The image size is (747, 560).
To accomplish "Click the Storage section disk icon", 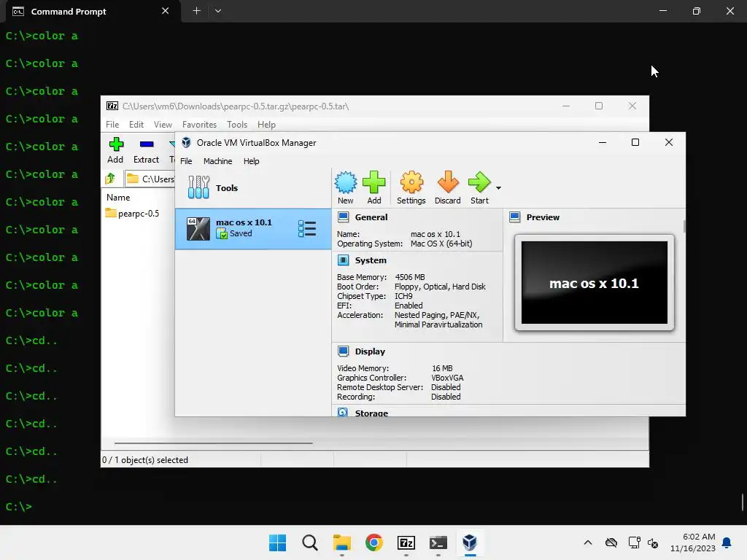I will point(343,413).
